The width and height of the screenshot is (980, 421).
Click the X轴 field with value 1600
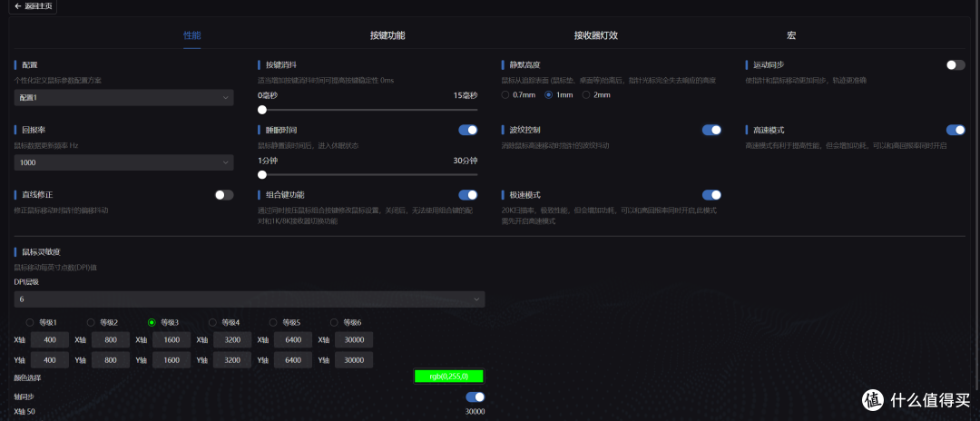tap(171, 340)
